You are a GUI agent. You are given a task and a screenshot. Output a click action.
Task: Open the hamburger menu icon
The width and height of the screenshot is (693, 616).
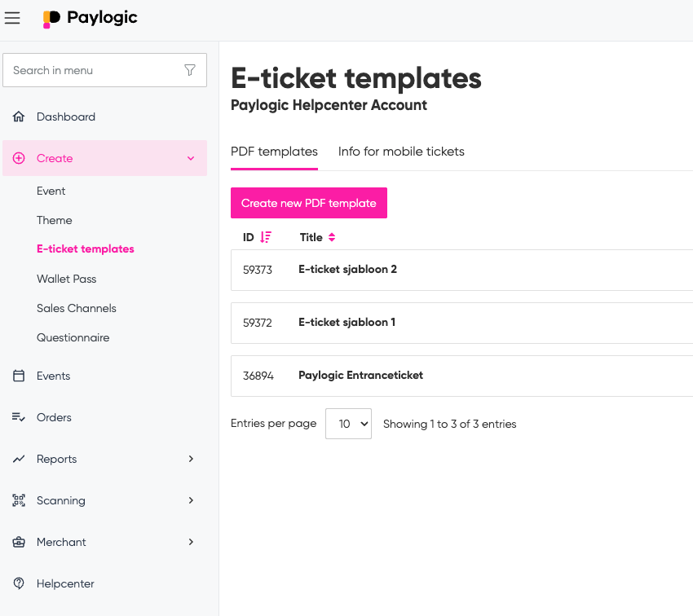12,18
